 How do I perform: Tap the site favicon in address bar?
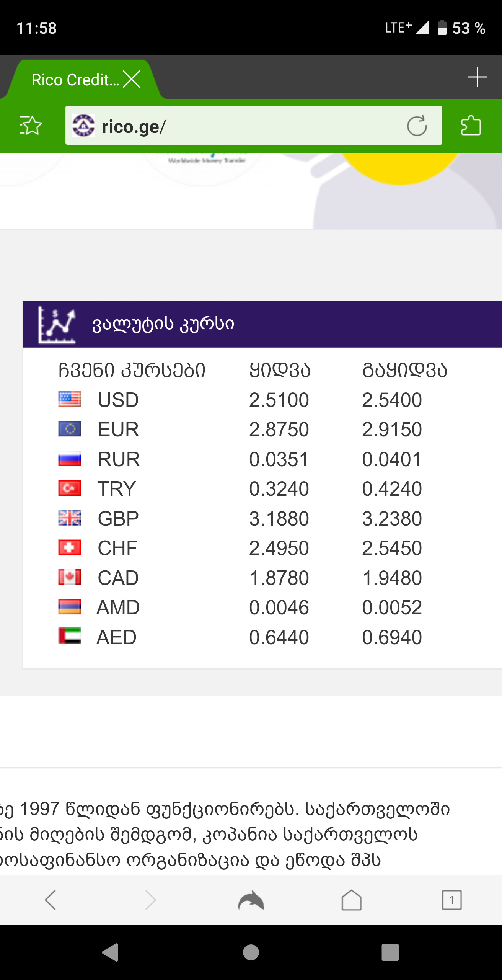pyautogui.click(x=83, y=126)
